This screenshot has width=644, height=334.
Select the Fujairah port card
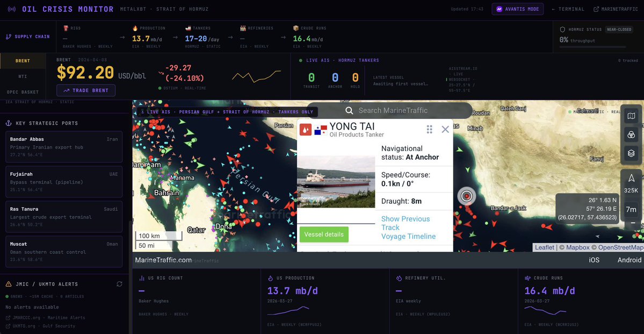click(64, 182)
